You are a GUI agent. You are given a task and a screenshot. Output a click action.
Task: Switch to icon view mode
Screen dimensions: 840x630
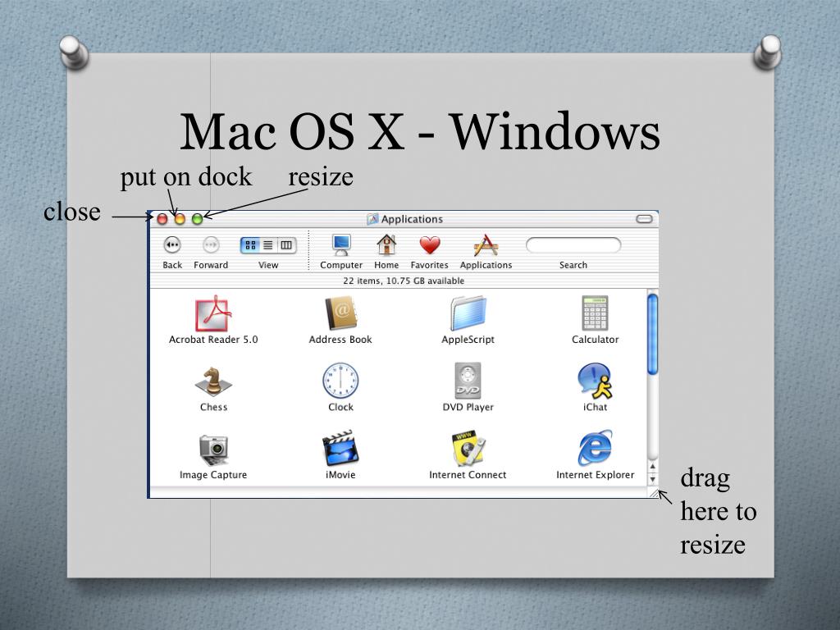click(x=250, y=245)
